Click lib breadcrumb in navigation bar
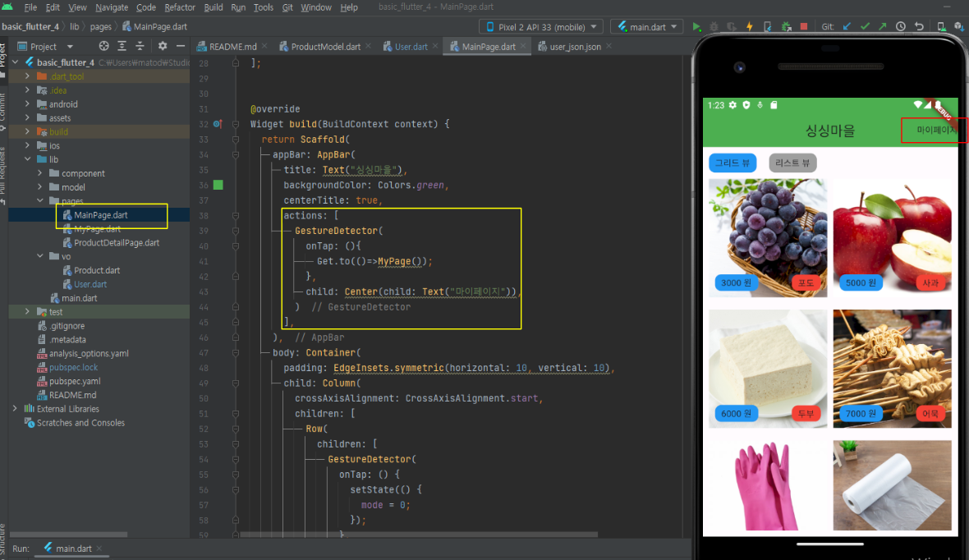The image size is (969, 560). pyautogui.click(x=74, y=26)
